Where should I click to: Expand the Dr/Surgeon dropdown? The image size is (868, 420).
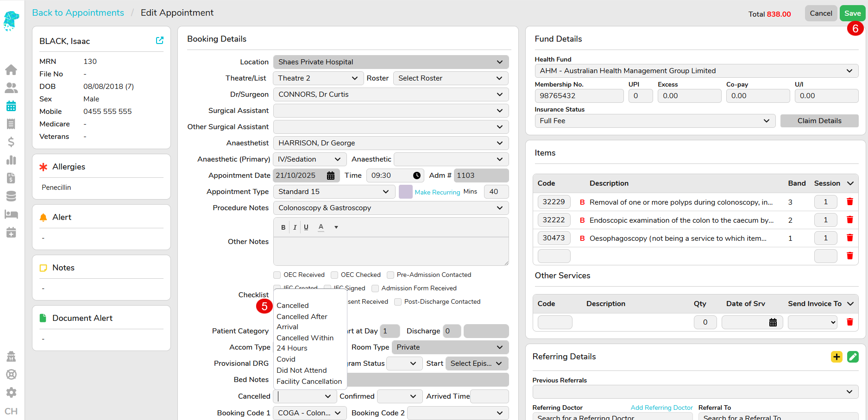click(x=390, y=94)
